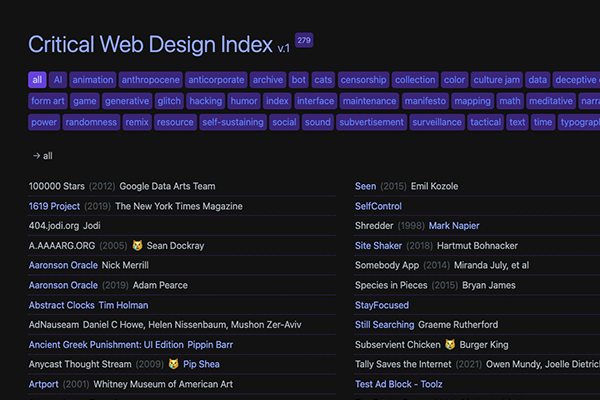
Task: Click the cat emoji beside Burger King
Action: 450,344
